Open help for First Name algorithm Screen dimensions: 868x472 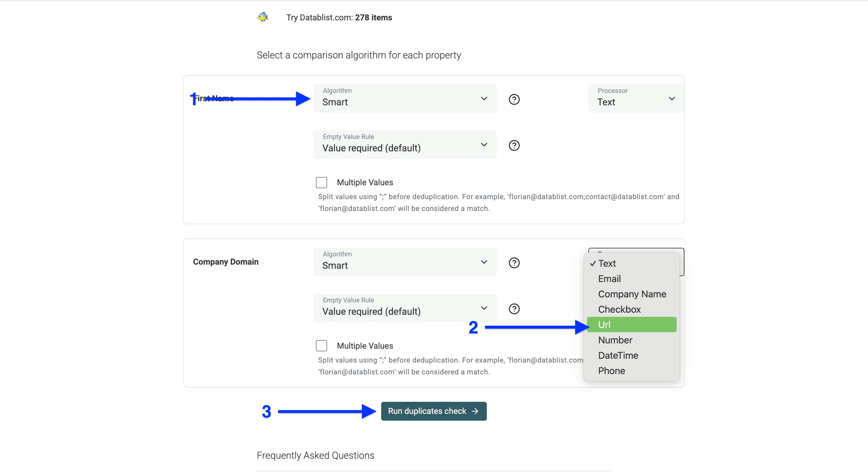pyautogui.click(x=514, y=99)
